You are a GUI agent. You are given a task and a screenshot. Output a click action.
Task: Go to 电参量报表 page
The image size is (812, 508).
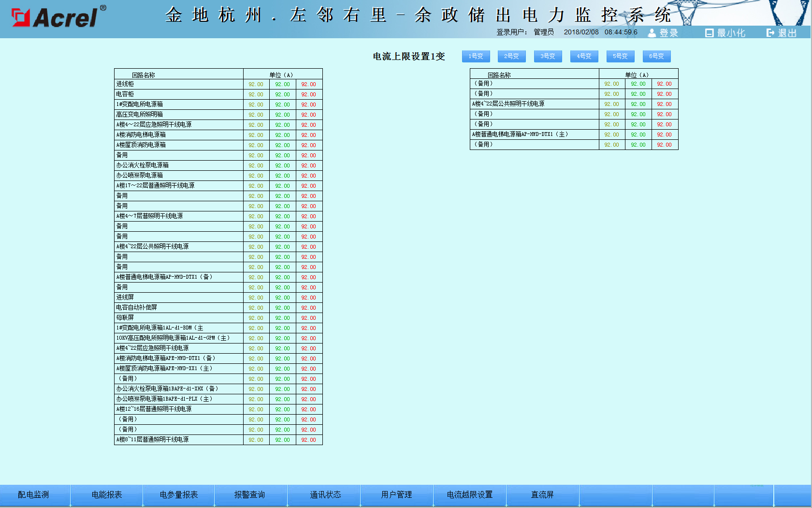[x=179, y=494]
